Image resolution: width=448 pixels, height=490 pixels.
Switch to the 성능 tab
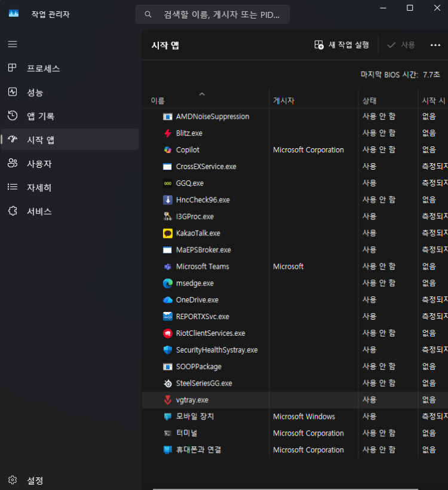click(35, 93)
